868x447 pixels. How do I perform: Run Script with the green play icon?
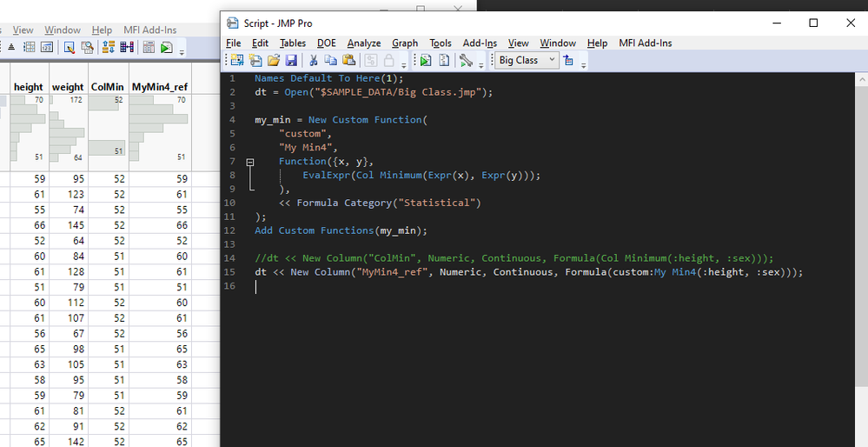click(425, 60)
